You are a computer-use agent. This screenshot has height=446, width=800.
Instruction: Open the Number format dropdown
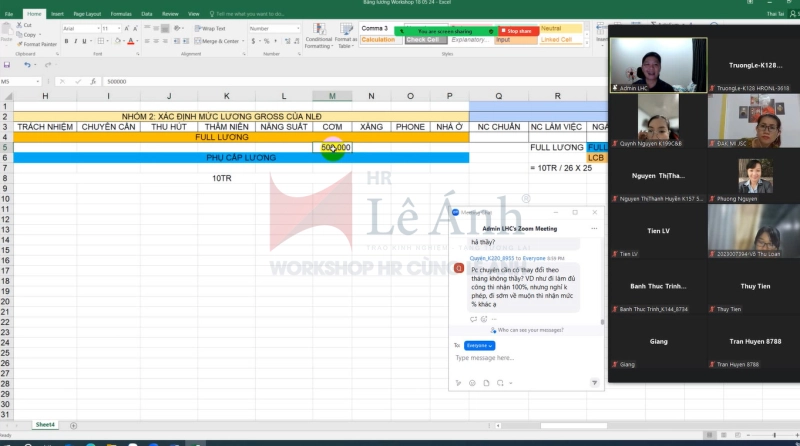pyautogui.click(x=273, y=29)
